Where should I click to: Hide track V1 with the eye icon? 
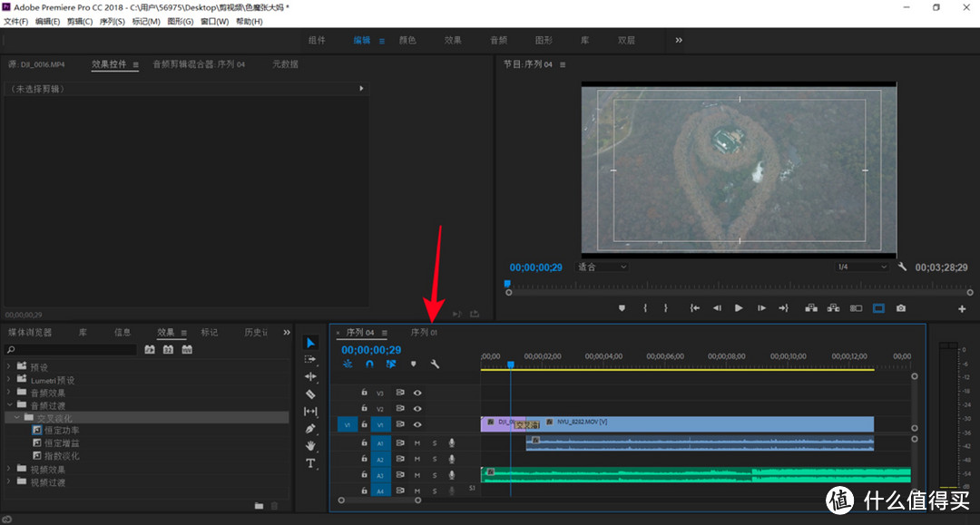417,424
